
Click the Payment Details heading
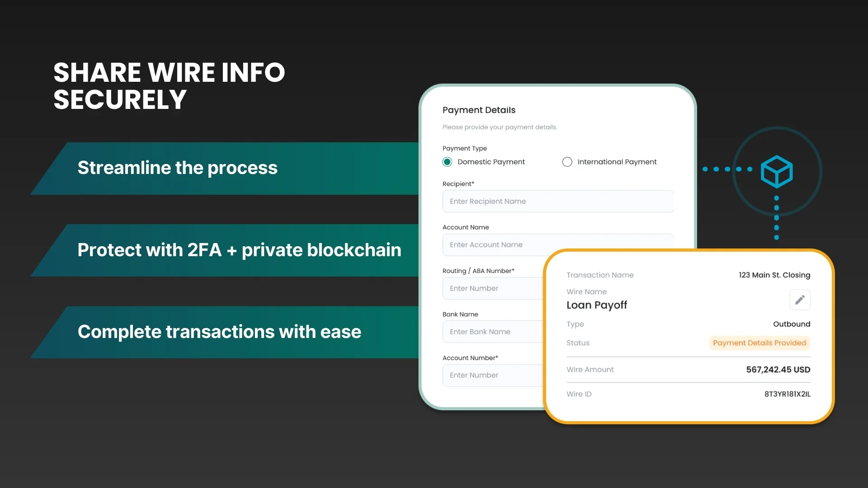pos(479,110)
